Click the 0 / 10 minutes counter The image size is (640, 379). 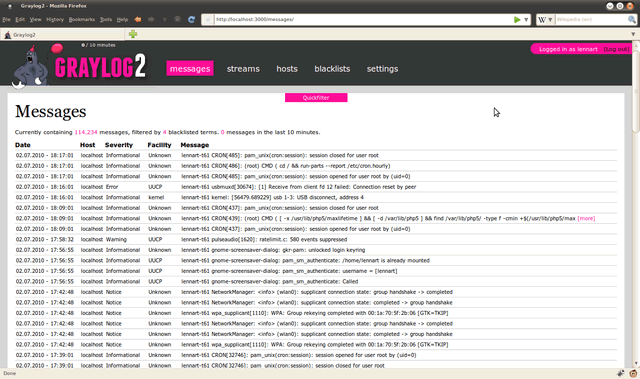98,45
